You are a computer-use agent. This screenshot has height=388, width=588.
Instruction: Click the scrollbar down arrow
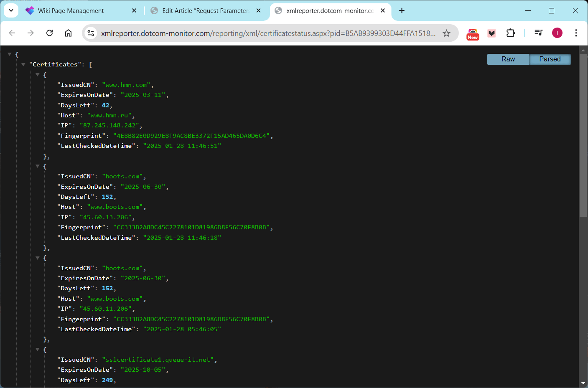pyautogui.click(x=583, y=383)
